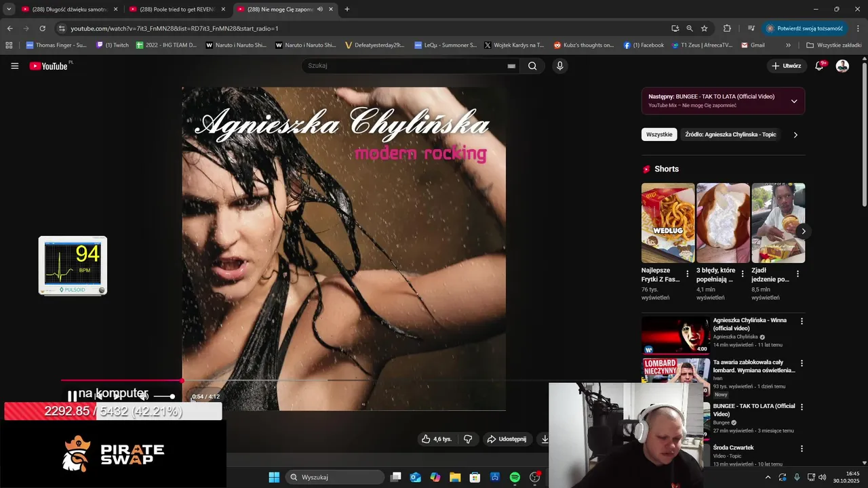Viewport: 868px width, 488px height.
Task: Like the video with thumbs up
Action: point(436,439)
